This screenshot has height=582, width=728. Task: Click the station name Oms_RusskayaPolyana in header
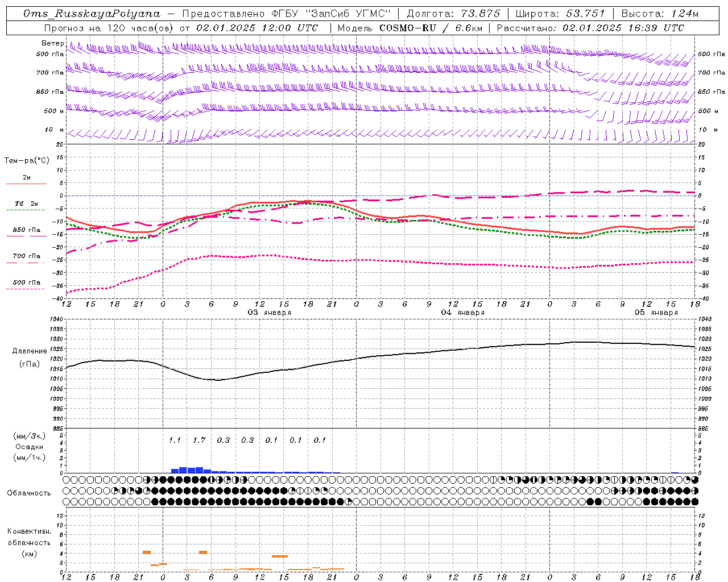point(92,14)
